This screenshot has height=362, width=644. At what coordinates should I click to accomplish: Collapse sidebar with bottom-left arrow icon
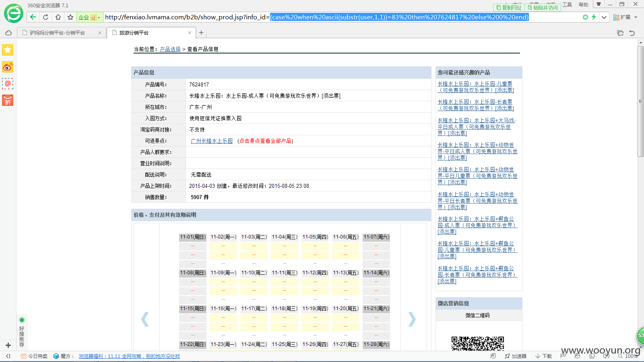(8, 356)
